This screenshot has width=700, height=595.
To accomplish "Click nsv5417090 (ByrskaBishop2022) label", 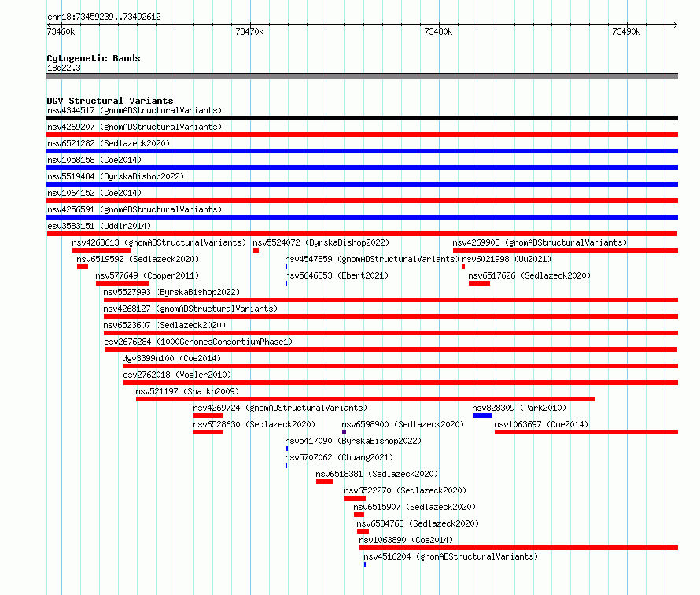I will (353, 441).
